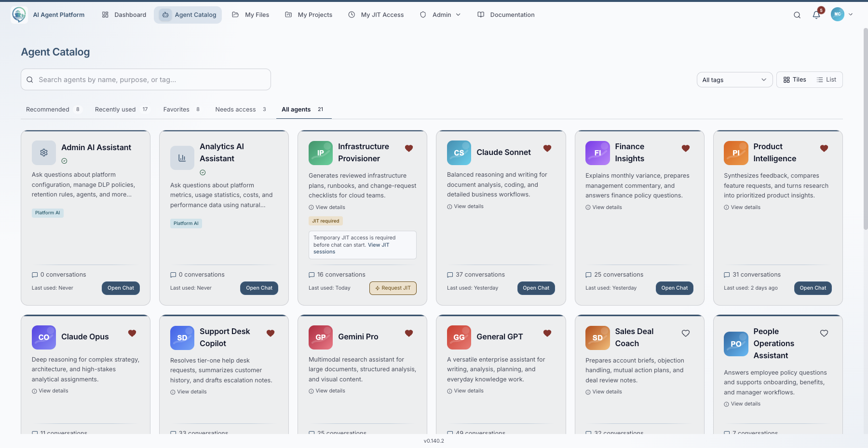The height and width of the screenshot is (448, 868).
Task: Click the Analytics AI Assistant chart icon
Action: (182, 158)
